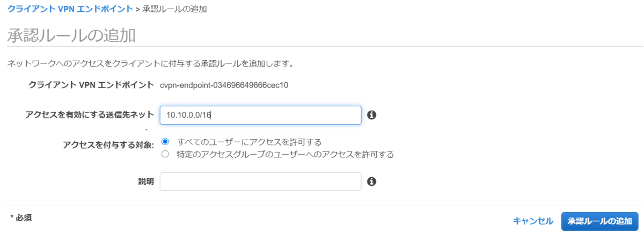
Task: Click the empty 説明 text field
Action: click(x=260, y=182)
